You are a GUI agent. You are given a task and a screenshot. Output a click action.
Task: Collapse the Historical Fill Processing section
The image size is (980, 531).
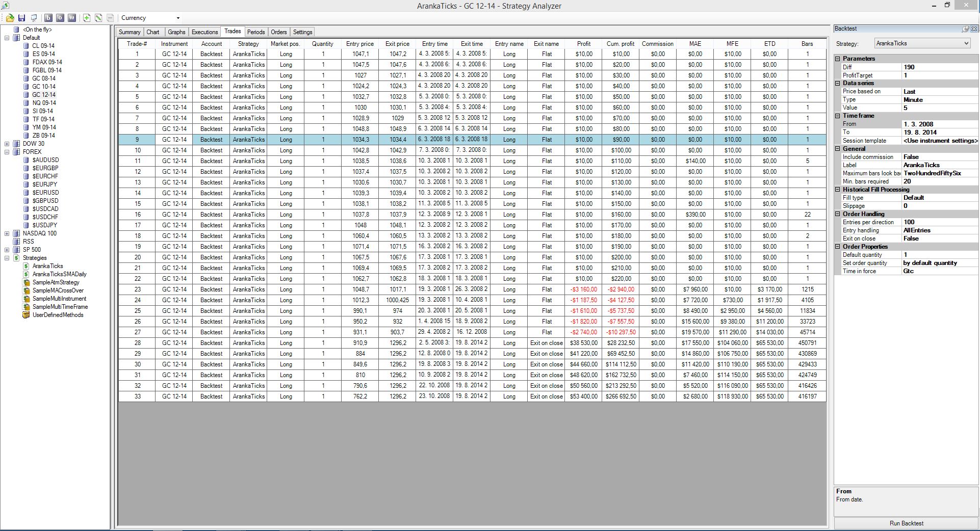point(838,190)
